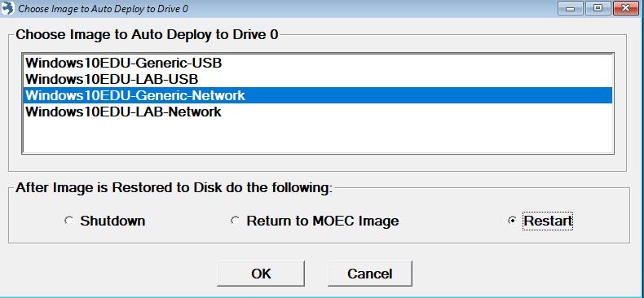This screenshot has height=298, width=644.
Task: Click the dialog title bar text
Action: (x=104, y=9)
